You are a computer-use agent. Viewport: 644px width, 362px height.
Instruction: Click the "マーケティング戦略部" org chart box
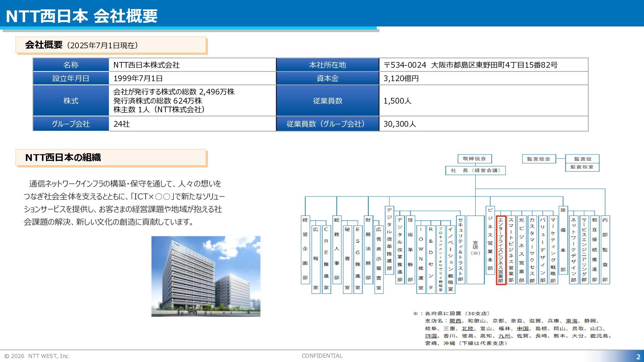click(553, 250)
